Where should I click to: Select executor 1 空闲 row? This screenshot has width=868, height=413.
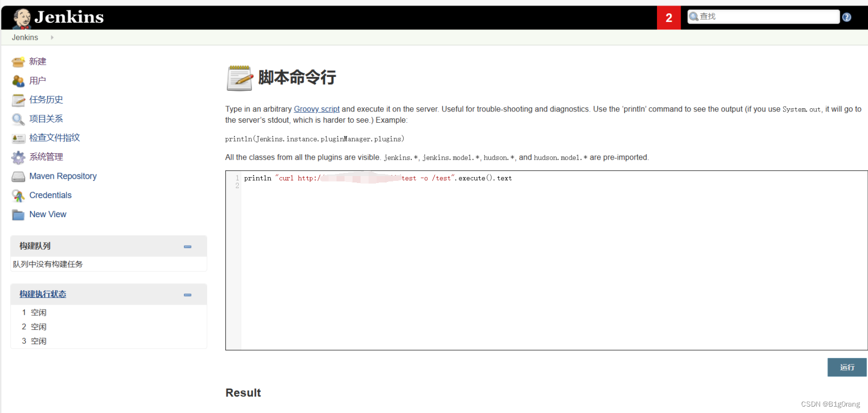108,312
